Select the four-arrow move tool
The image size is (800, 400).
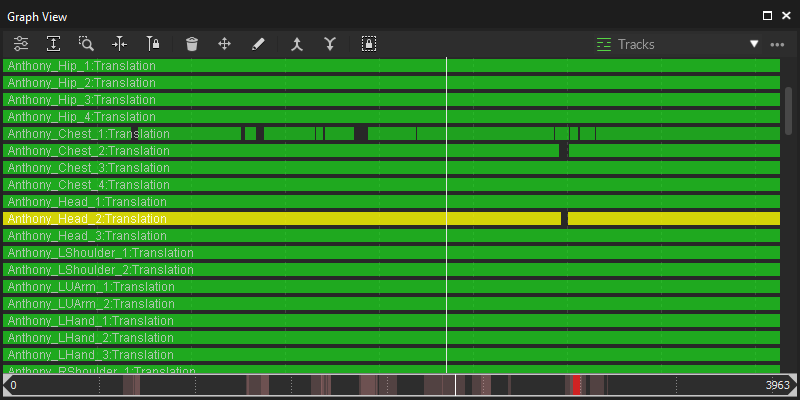[x=225, y=44]
